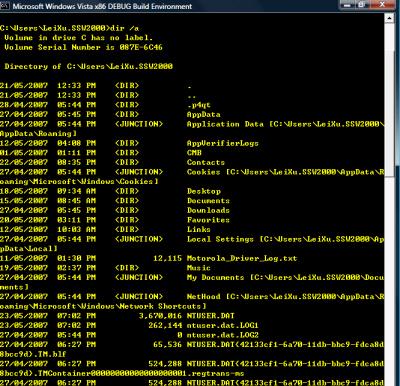400x386 pixels.
Task: Click the '<JUNCTION>' tag on the Cookies row
Action: pyautogui.click(x=139, y=172)
